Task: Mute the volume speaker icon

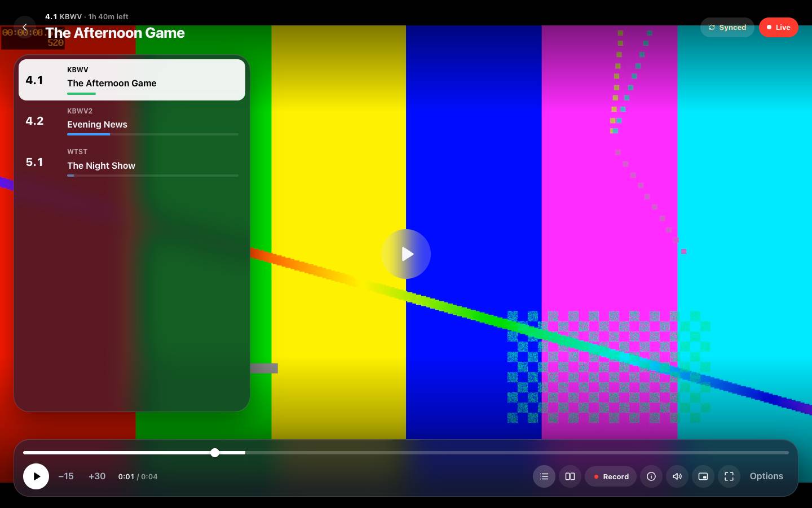Action: 677,476
